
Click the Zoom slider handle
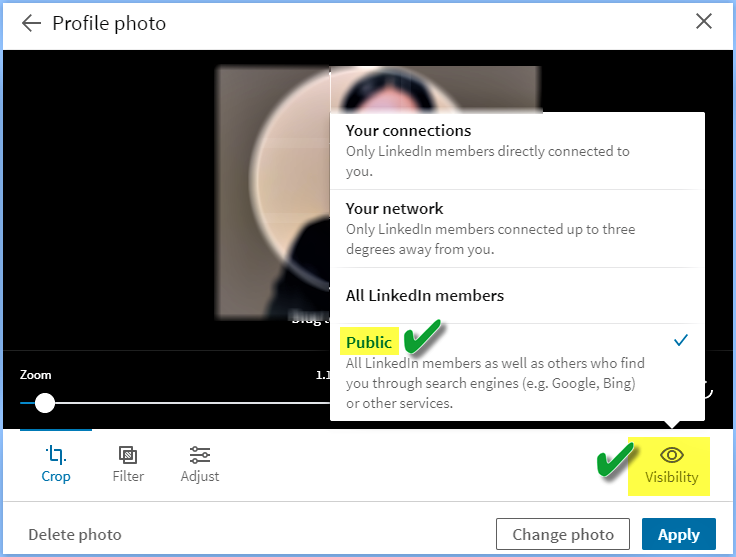[45, 403]
